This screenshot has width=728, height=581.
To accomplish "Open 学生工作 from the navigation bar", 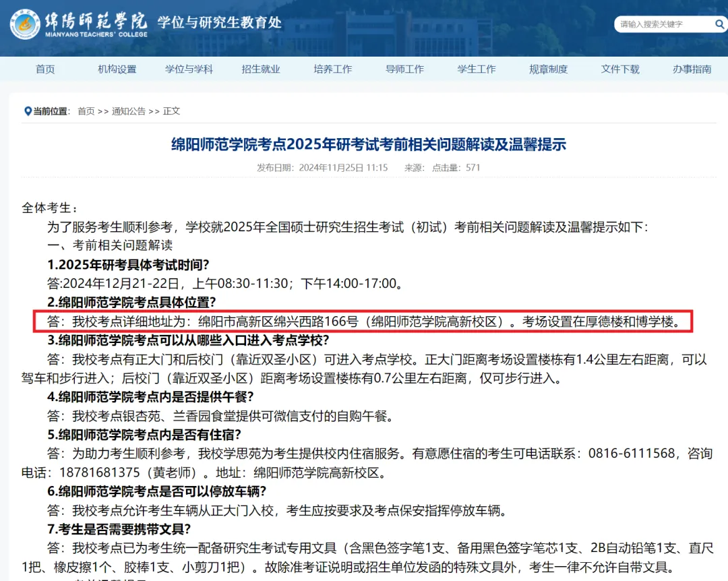I will tap(477, 69).
